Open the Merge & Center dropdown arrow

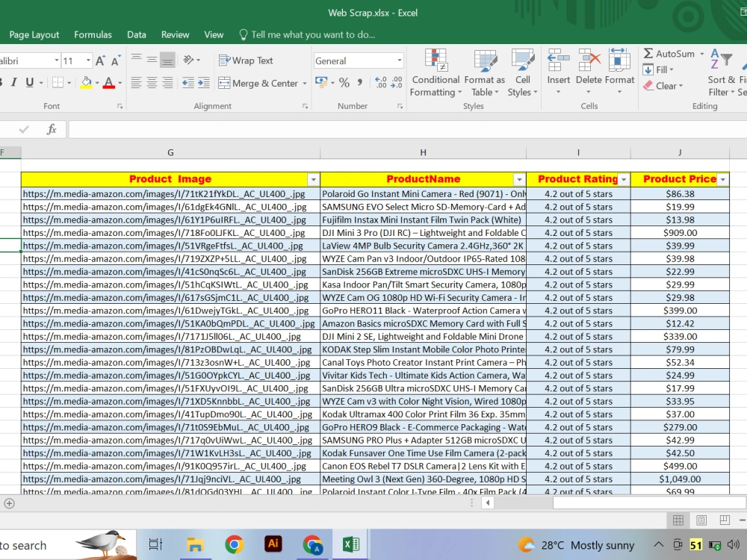click(x=305, y=84)
